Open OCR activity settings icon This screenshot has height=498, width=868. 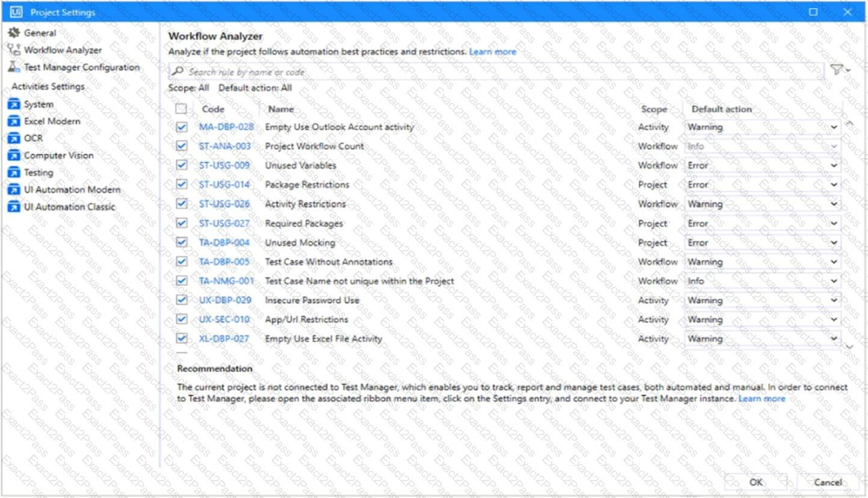tap(13, 138)
